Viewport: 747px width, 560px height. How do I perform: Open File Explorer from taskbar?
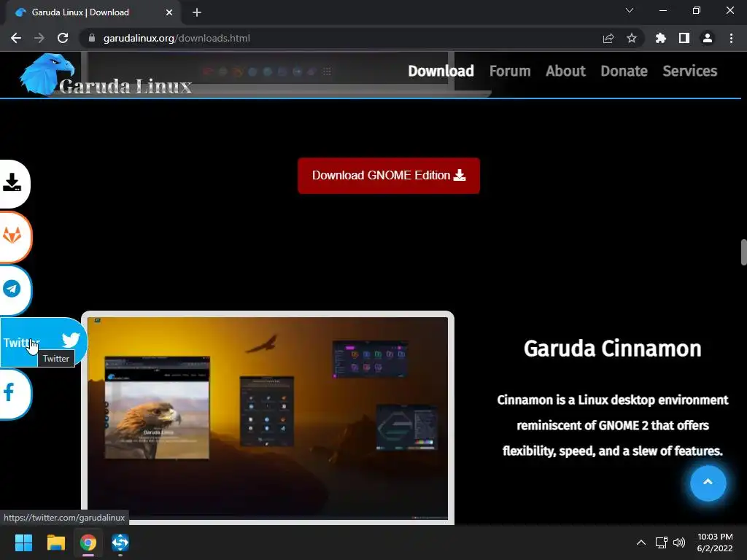(55, 542)
